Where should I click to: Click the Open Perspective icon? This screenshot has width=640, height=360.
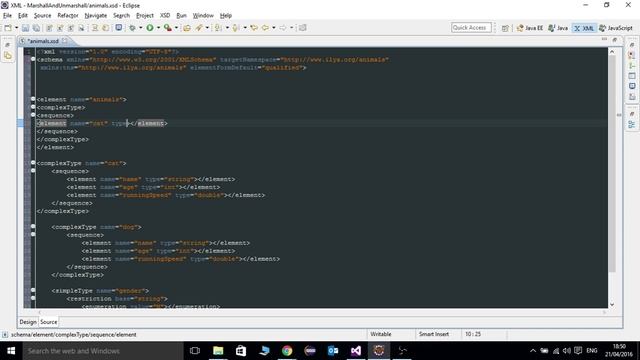point(505,28)
